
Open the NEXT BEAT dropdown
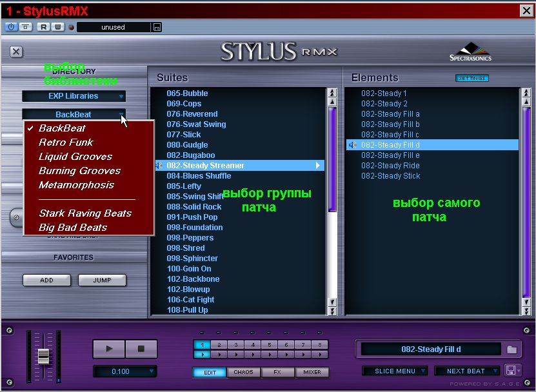(467, 371)
